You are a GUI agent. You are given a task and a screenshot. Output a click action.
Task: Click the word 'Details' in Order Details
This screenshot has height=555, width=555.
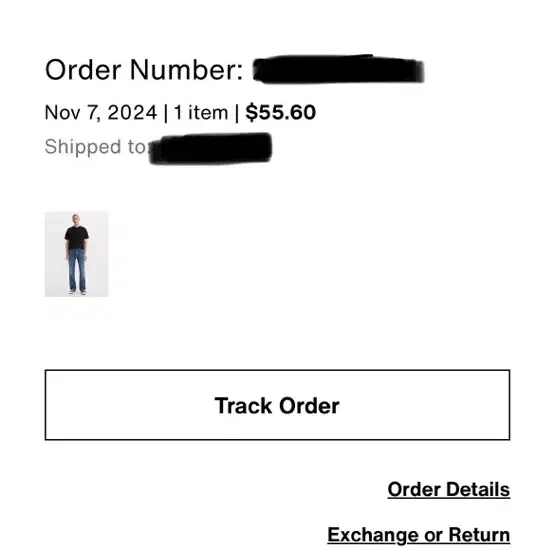pyautogui.click(x=478, y=490)
